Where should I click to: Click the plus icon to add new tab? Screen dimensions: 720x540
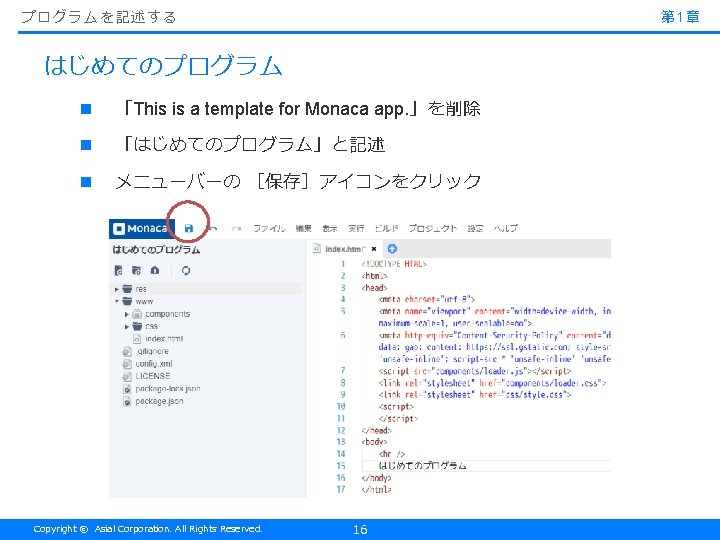(x=392, y=249)
